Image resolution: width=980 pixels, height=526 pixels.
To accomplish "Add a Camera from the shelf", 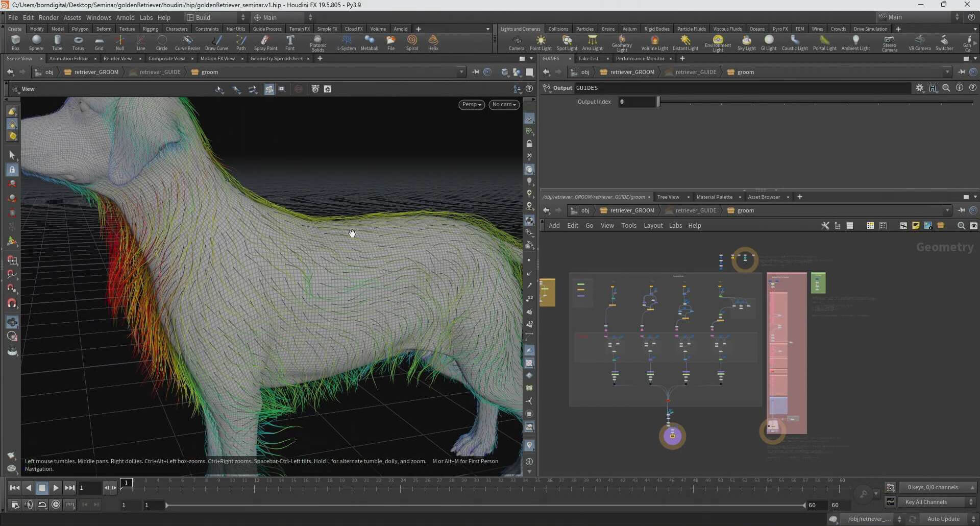I will (x=517, y=42).
